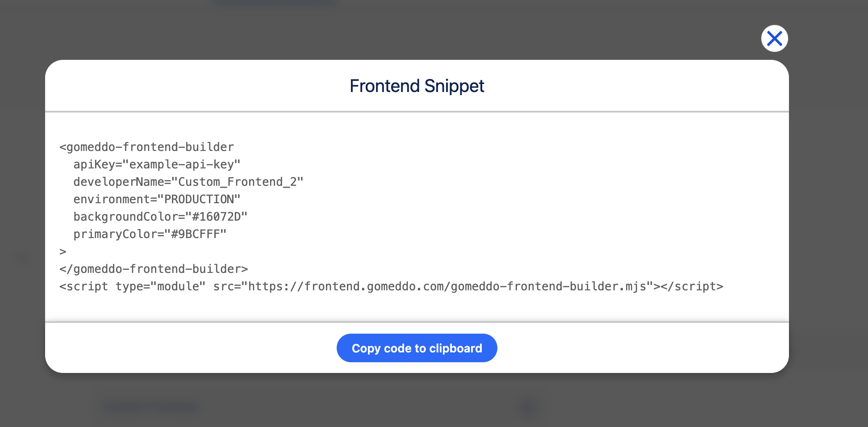Click the closing </gomeddo-frontend-builder> tag
Screen dimensions: 868x427
[x=154, y=269]
